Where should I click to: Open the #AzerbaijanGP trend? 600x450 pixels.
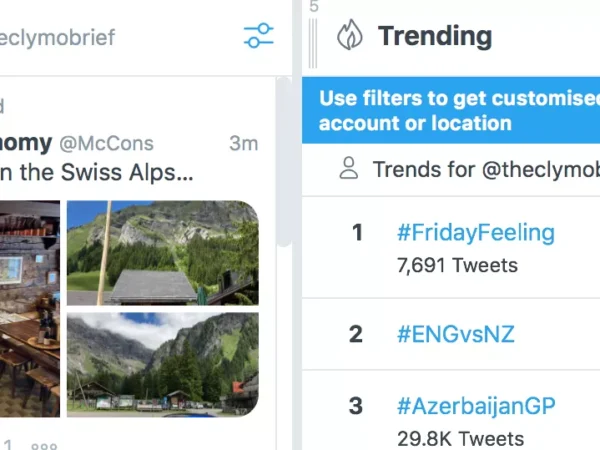pos(475,406)
